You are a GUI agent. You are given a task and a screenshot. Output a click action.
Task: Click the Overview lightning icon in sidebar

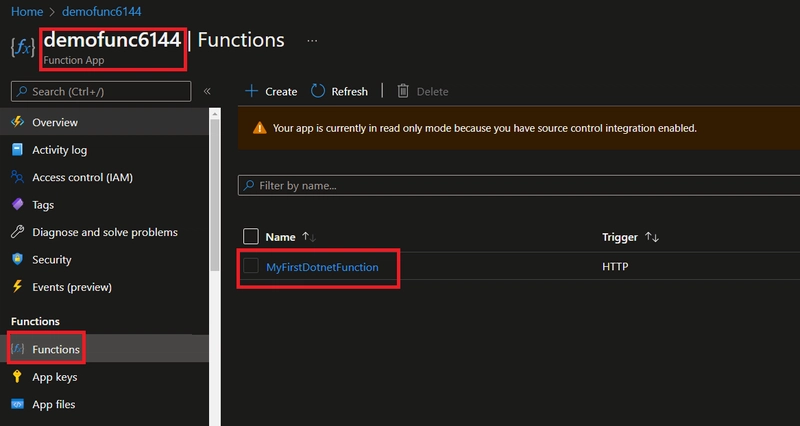16,122
